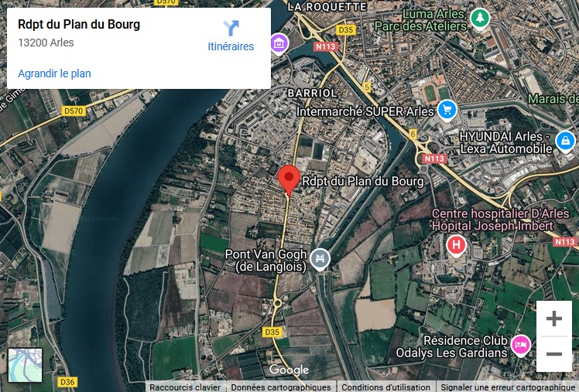This screenshot has height=392, width=579.
Task: Click Données cartographiques in the footer
Action: tap(281, 387)
